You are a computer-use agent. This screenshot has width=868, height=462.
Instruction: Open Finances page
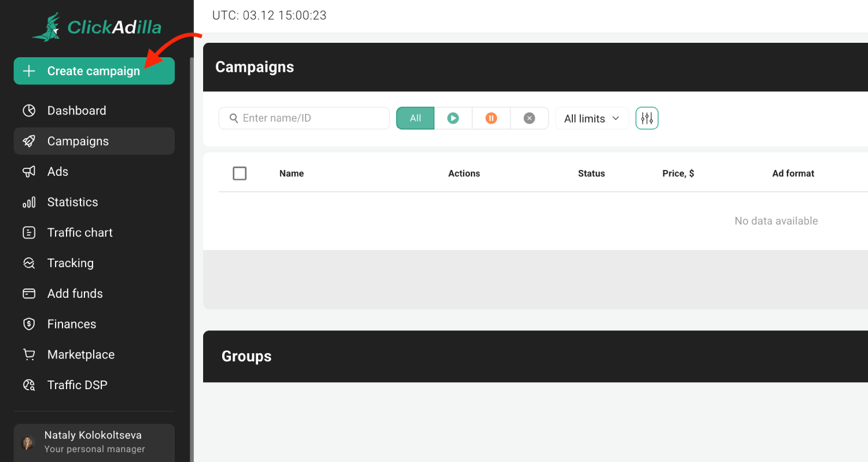(94, 324)
